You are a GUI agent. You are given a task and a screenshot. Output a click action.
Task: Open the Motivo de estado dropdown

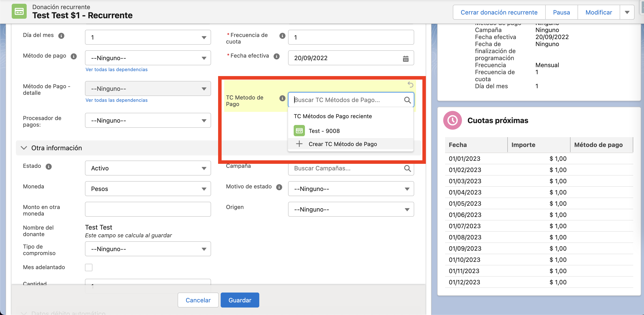click(x=351, y=188)
